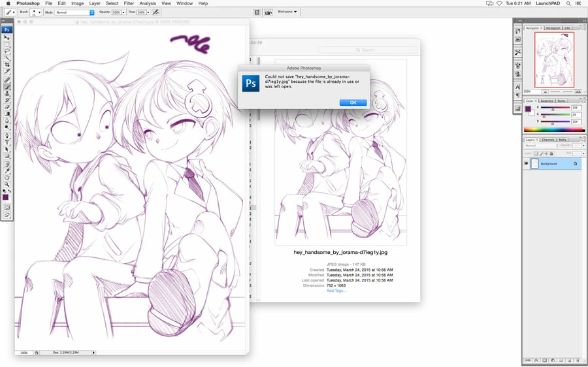
Task: Open the Tool Presets icon in the dock
Action: [x=518, y=52]
